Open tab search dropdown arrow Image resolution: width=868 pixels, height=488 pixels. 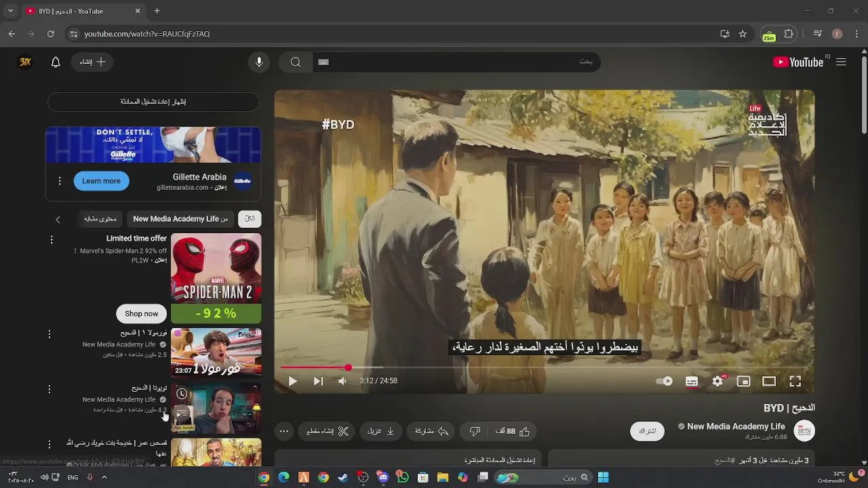(x=10, y=11)
